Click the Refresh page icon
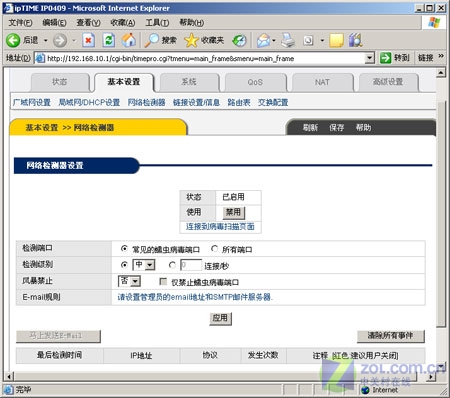450x398 pixels. [109, 40]
